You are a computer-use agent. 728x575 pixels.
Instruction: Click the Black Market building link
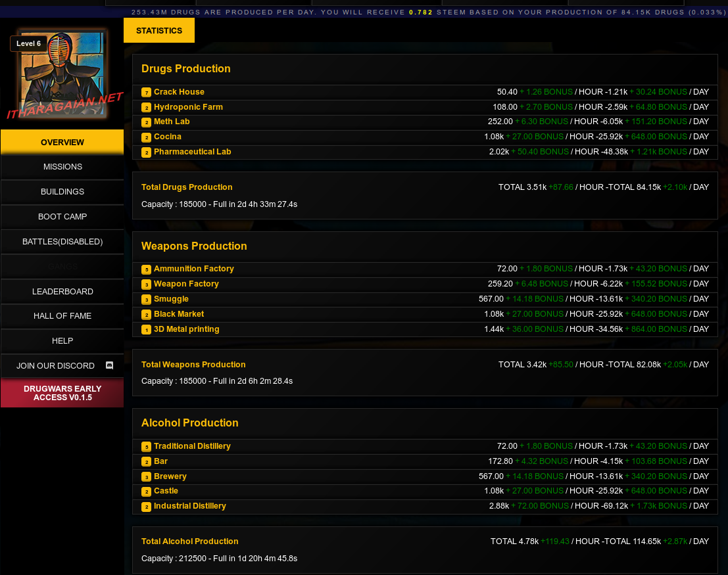(x=179, y=314)
